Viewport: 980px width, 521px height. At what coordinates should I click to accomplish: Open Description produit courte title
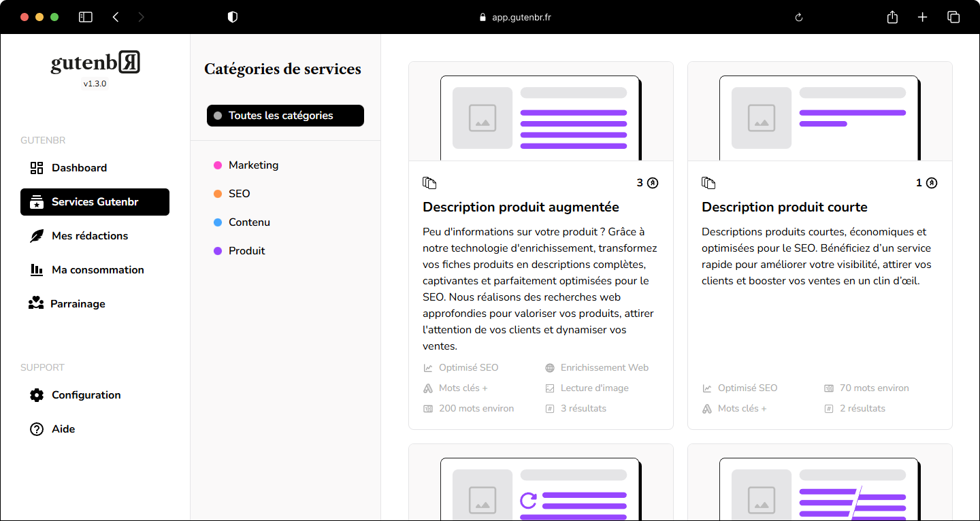[x=784, y=207]
